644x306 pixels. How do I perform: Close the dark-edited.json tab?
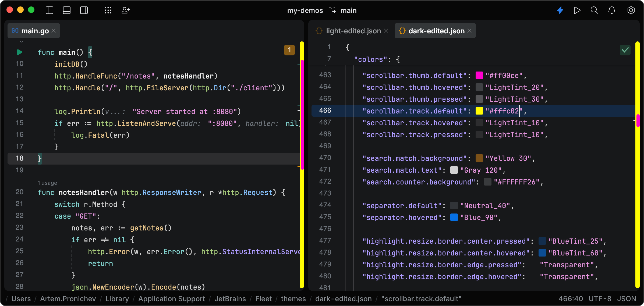[x=469, y=31]
